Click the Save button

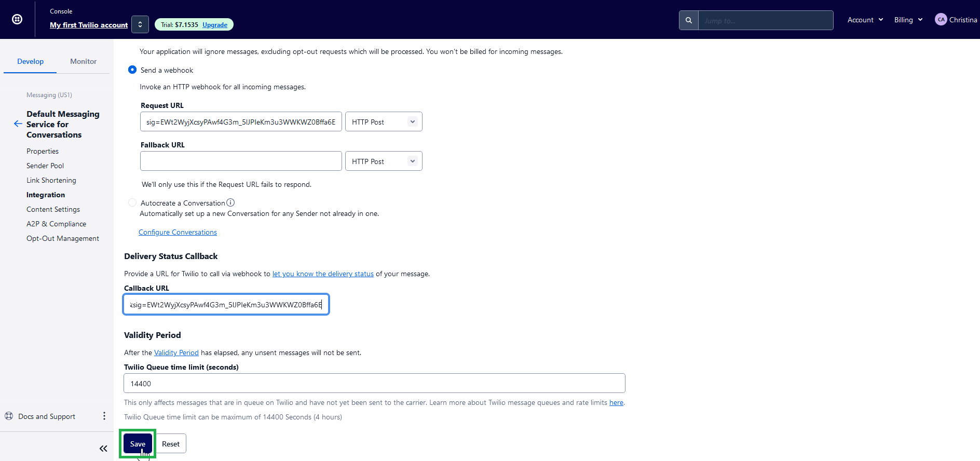(138, 444)
